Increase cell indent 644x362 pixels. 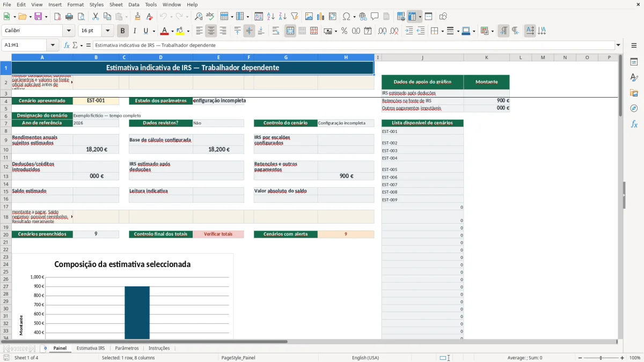pos(409,31)
